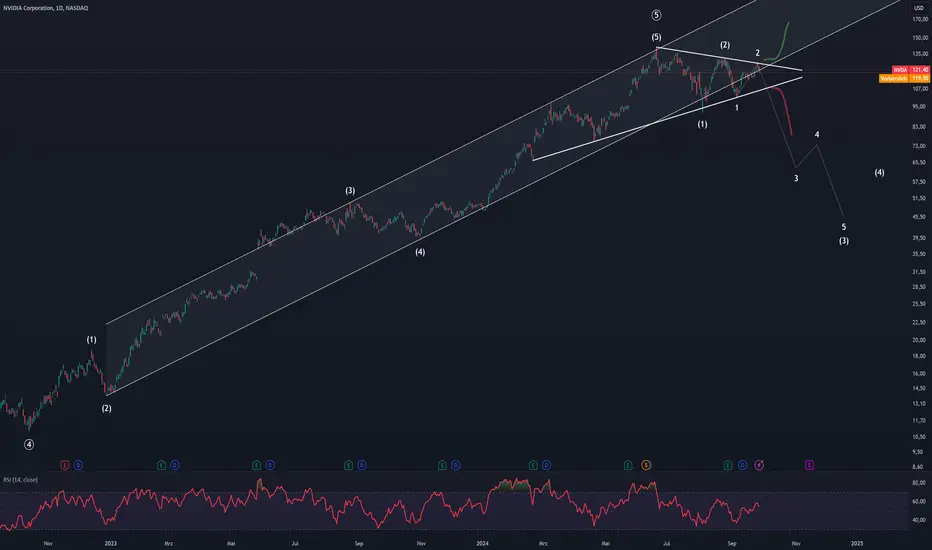Viewport: 932px width, 550px height.
Task: Open the dividend D marker above Sep 2023
Action: [361, 465]
